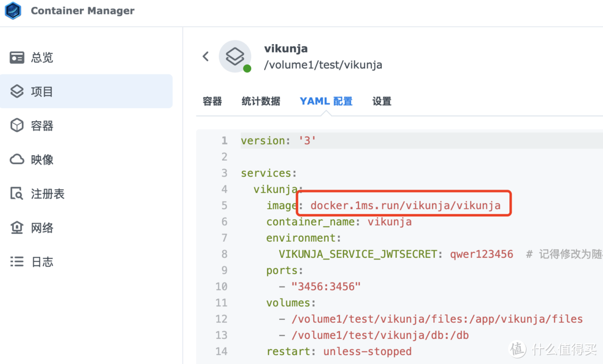View the 日志 logs via sidebar icon
The height and width of the screenshot is (364, 603).
click(x=42, y=261)
